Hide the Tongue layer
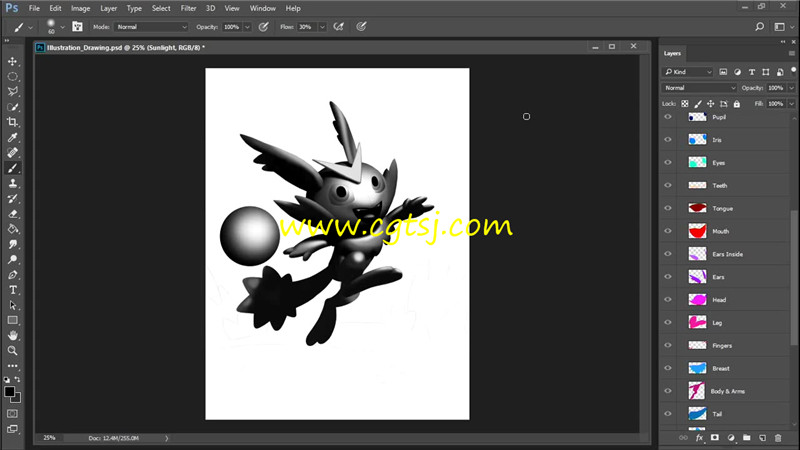800x450 pixels. tap(668, 208)
